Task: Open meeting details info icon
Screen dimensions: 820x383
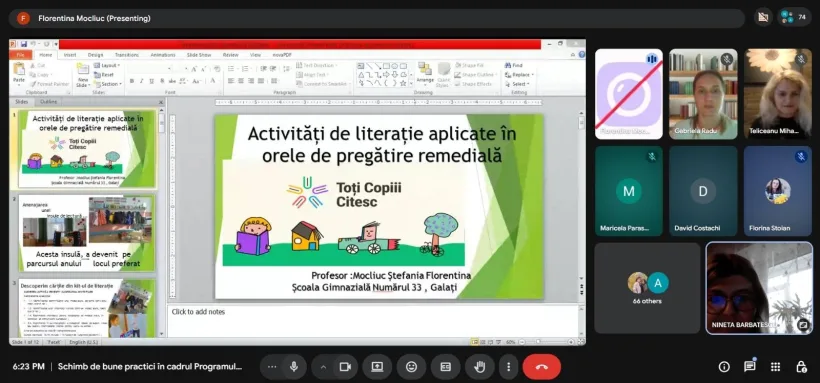Action: click(x=724, y=367)
